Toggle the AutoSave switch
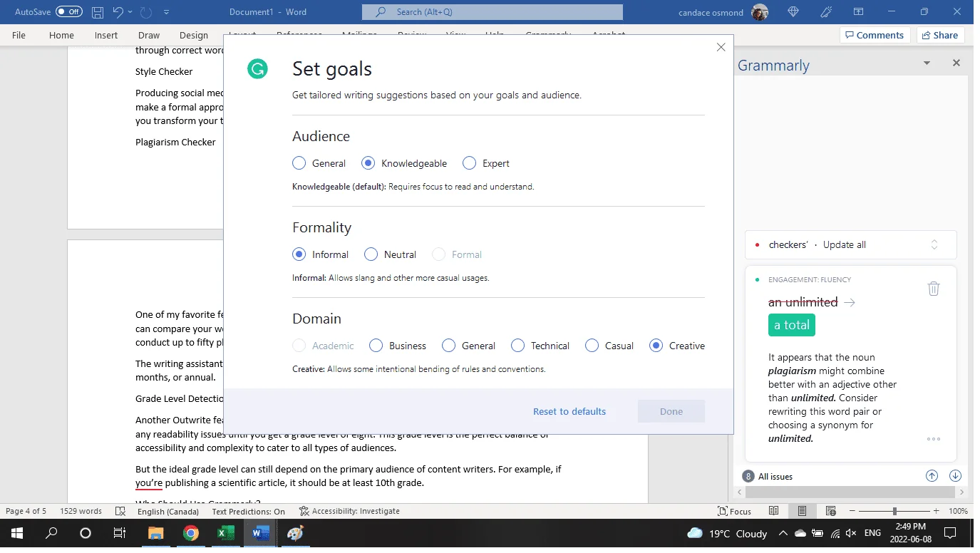The width and height of the screenshot is (980, 553). point(68,12)
